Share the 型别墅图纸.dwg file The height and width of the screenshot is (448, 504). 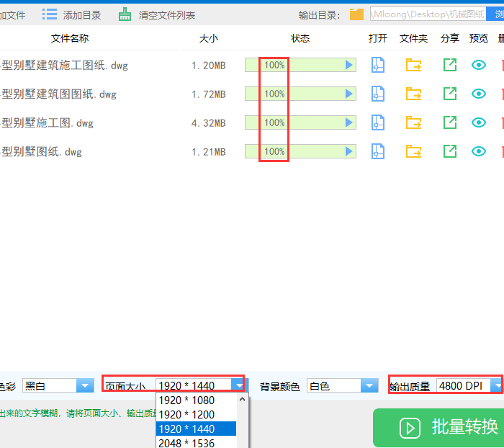(x=450, y=151)
